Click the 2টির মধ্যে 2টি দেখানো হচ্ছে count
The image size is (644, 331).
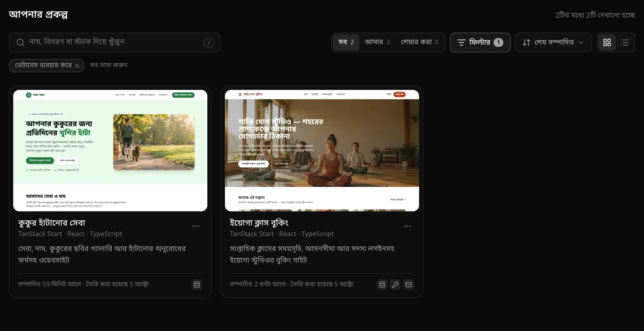(x=595, y=15)
